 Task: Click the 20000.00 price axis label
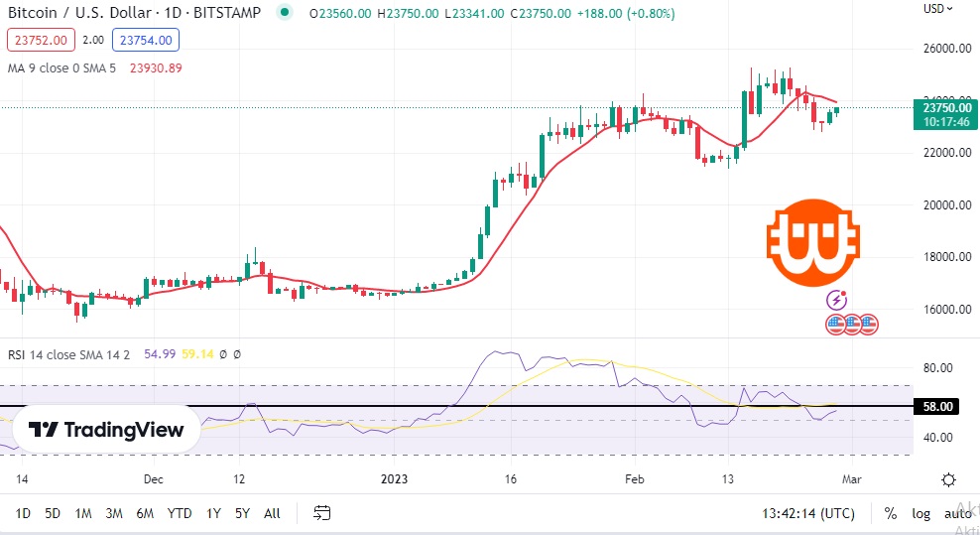pyautogui.click(x=947, y=205)
